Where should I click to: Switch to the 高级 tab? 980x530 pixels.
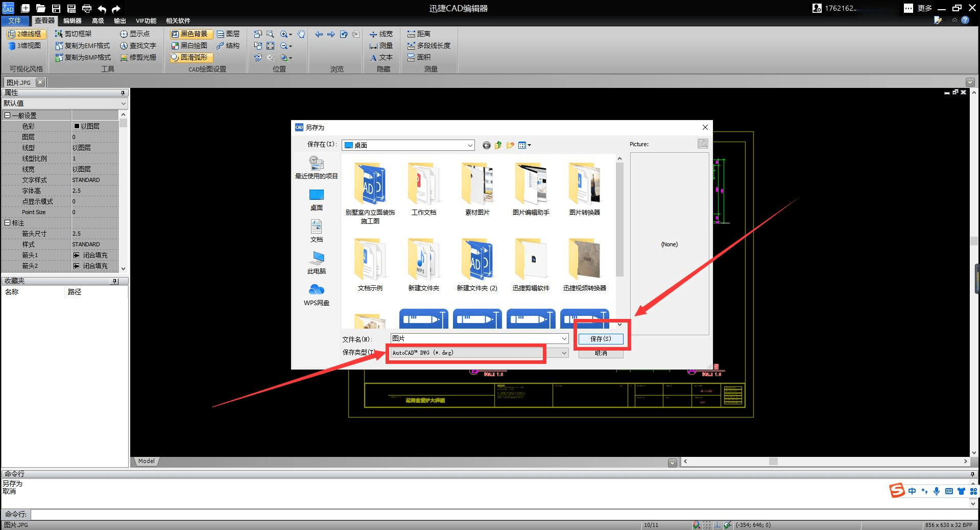(98, 20)
